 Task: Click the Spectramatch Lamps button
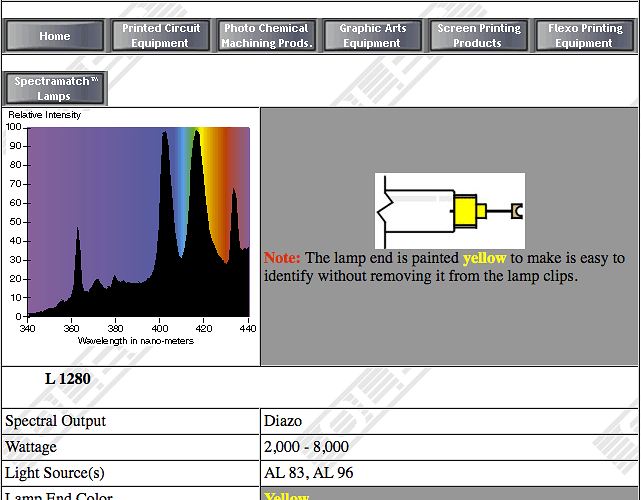[55, 89]
